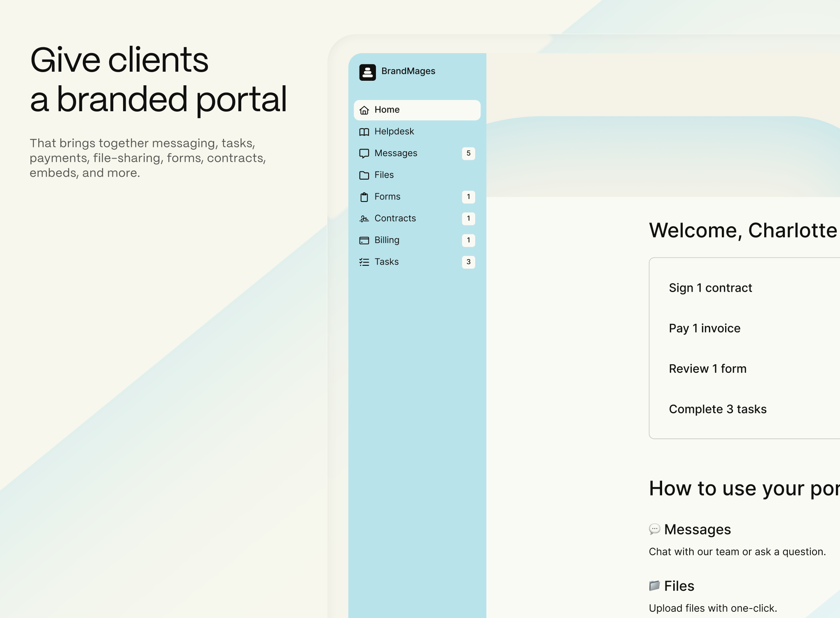Click the Messages badge showing 5
Image resolution: width=840 pixels, height=618 pixels.
pyautogui.click(x=468, y=153)
